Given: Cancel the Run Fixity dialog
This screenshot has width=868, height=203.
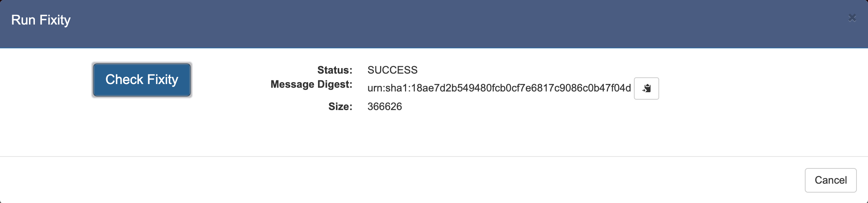Looking at the screenshot, I should [x=830, y=180].
